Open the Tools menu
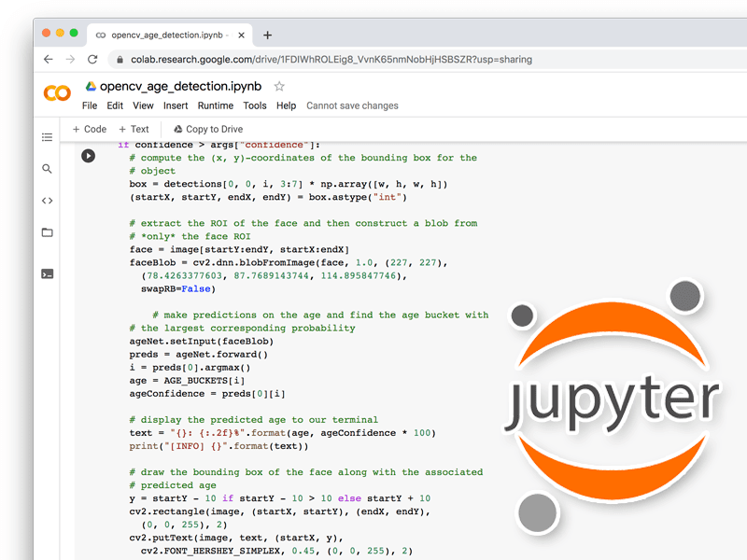 coord(255,105)
